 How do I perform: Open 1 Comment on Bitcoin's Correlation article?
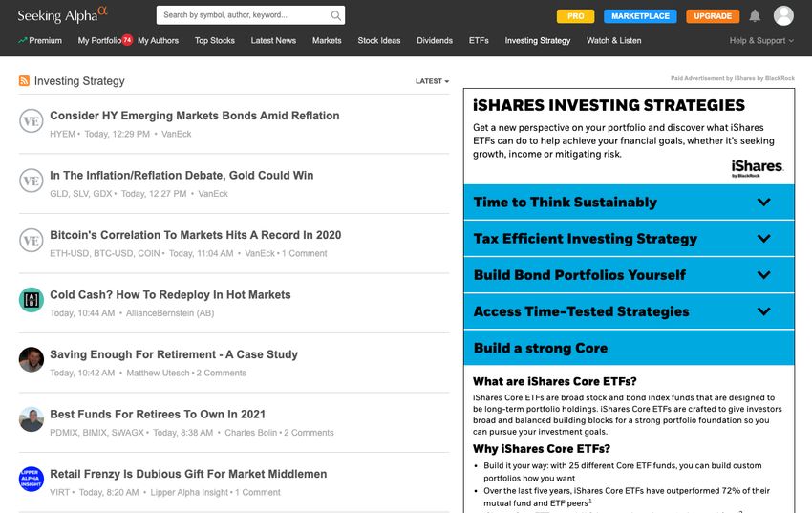click(x=305, y=254)
